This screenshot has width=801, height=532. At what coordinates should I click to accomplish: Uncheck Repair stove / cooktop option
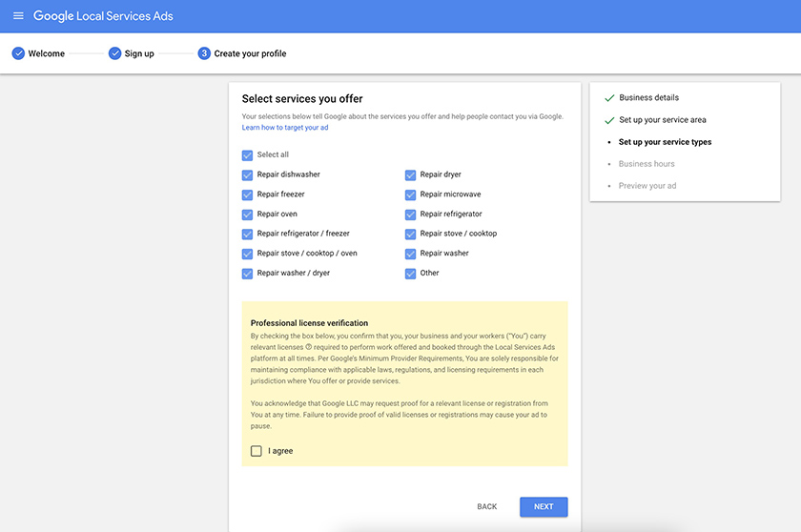(x=410, y=235)
